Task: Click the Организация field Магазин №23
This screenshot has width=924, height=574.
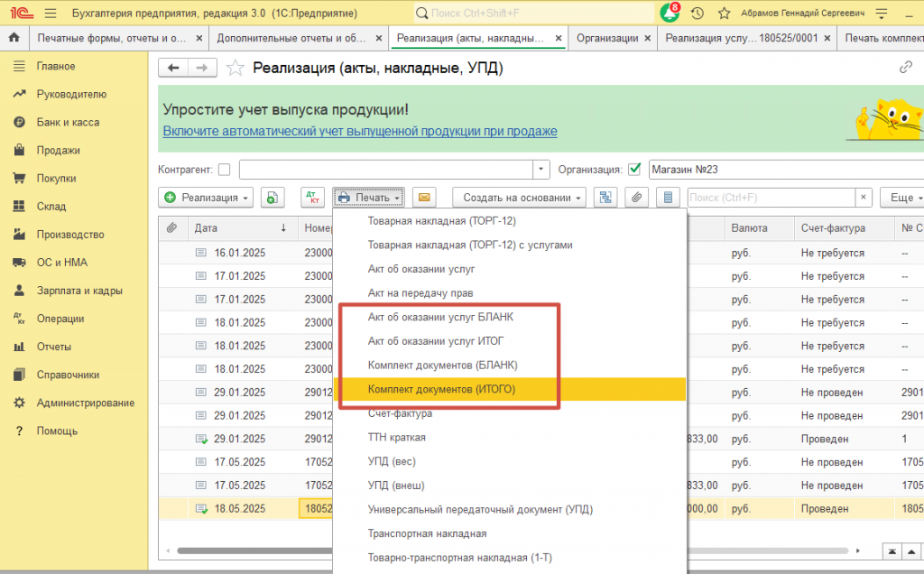Action: pos(786,170)
